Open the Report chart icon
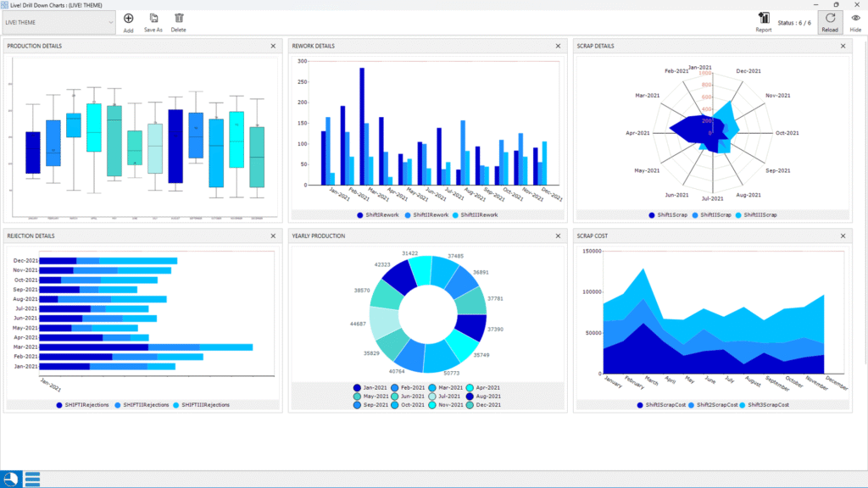868x488 pixels. (x=764, y=18)
